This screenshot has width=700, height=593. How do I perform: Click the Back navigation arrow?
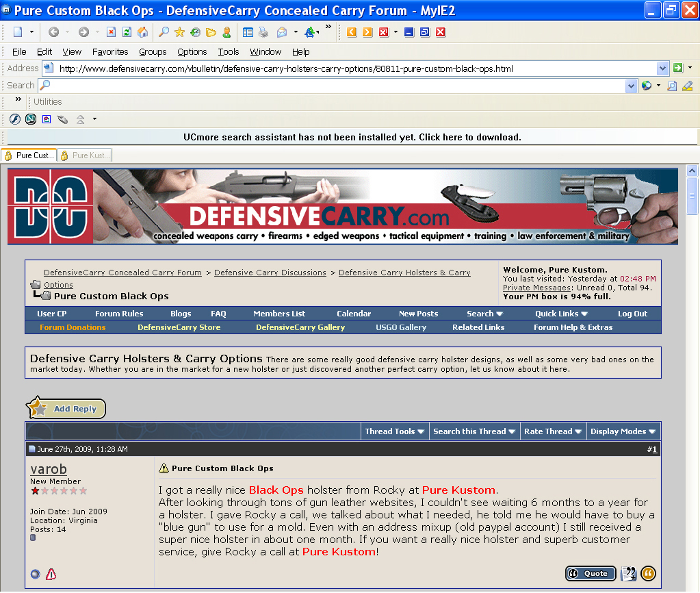point(53,32)
